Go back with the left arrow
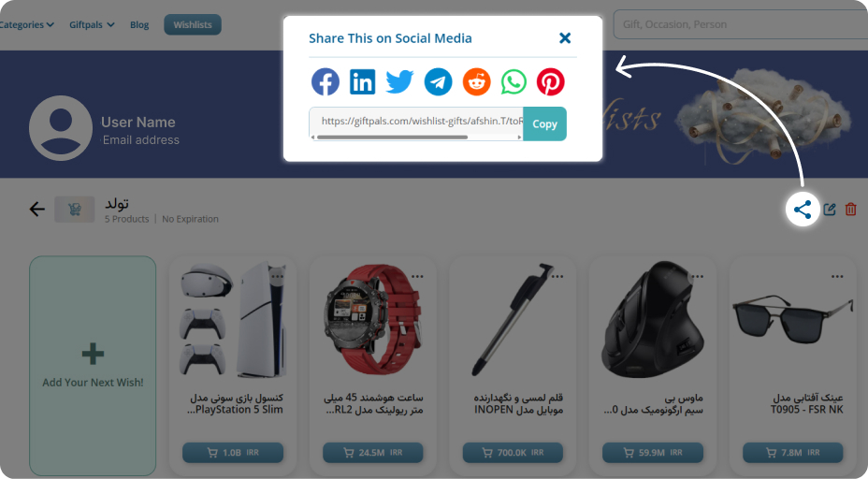This screenshot has height=479, width=868. 37,209
